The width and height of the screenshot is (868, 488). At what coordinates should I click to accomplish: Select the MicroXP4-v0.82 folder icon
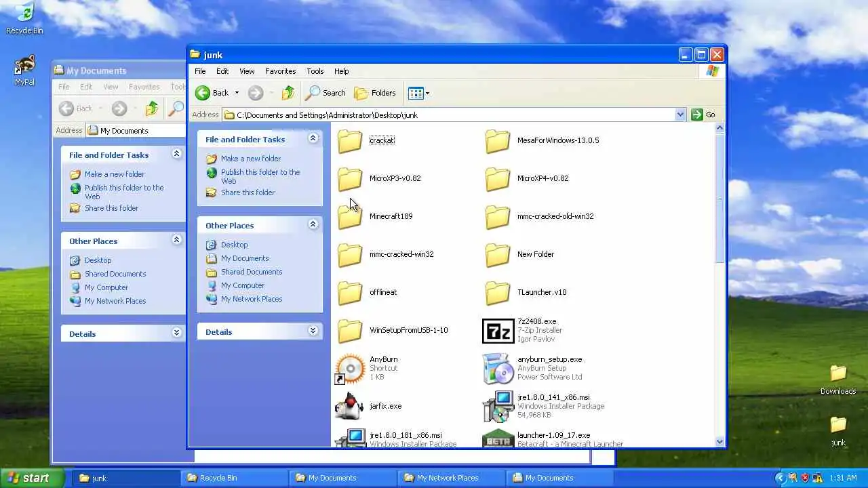(x=498, y=178)
